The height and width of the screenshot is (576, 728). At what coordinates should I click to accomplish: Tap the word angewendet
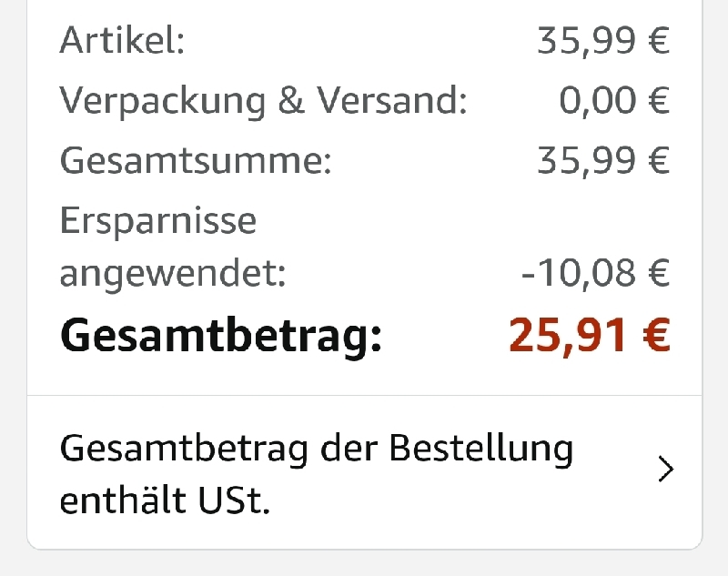click(x=173, y=273)
